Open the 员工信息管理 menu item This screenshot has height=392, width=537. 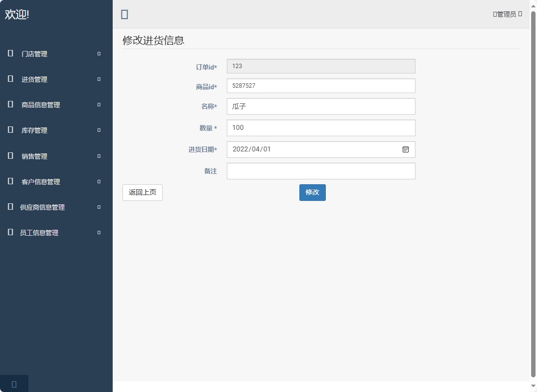(x=39, y=232)
